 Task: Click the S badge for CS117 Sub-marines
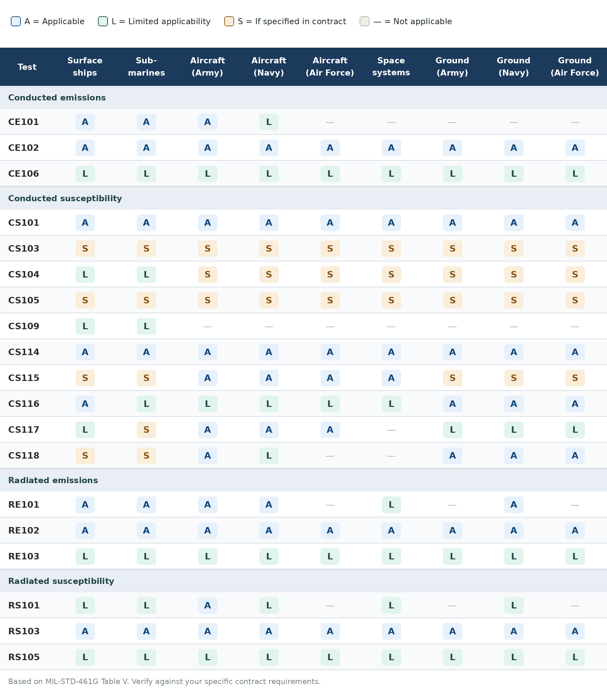(x=146, y=430)
